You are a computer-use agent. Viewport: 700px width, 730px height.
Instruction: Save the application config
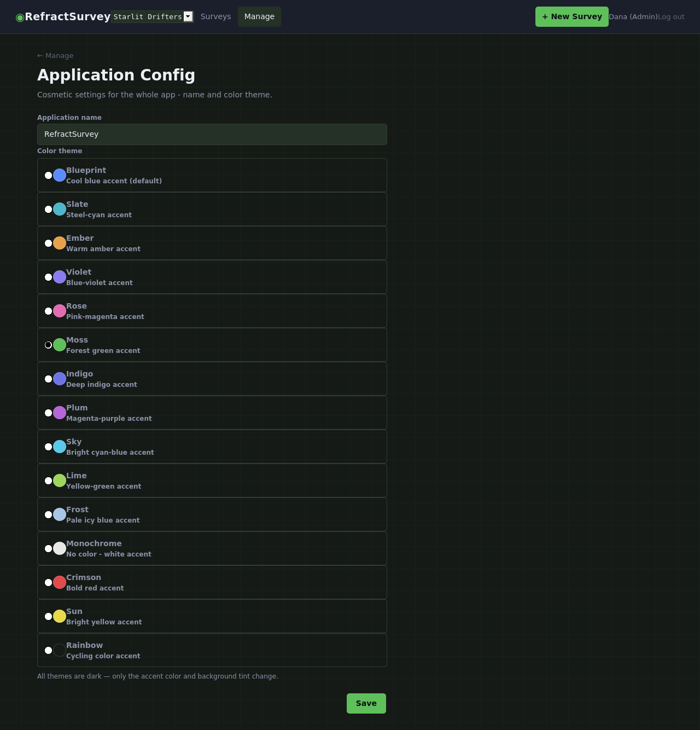click(366, 703)
